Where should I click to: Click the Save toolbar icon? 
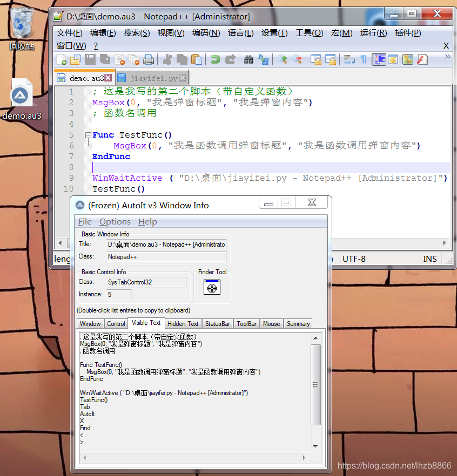[90, 59]
